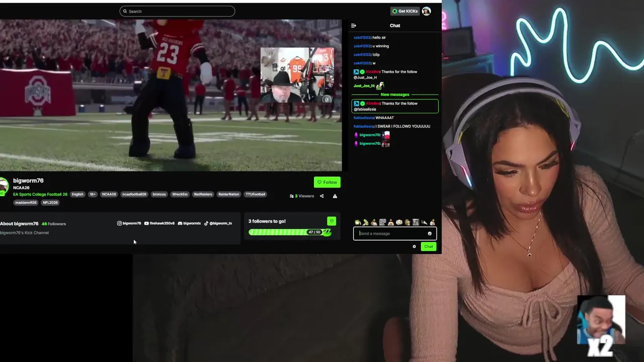644x362 pixels.
Task: Click the New messages divider in chat
Action: 395,95
